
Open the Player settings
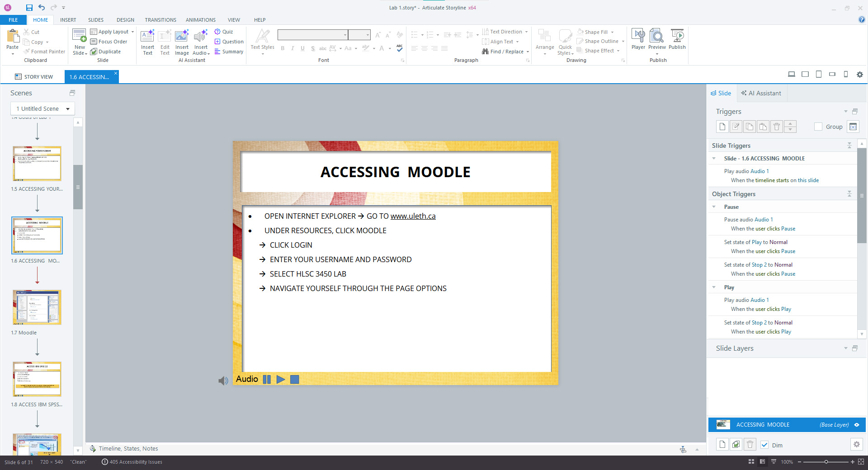coord(638,41)
